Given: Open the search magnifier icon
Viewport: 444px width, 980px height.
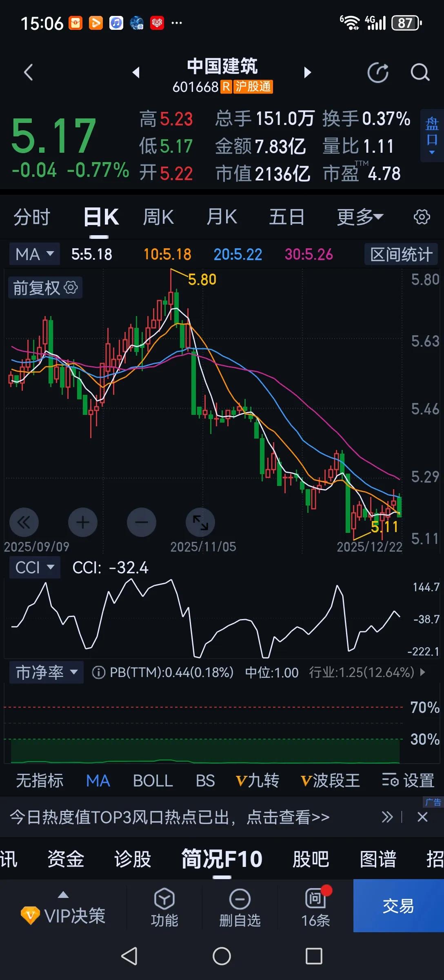Looking at the screenshot, I should (420, 73).
